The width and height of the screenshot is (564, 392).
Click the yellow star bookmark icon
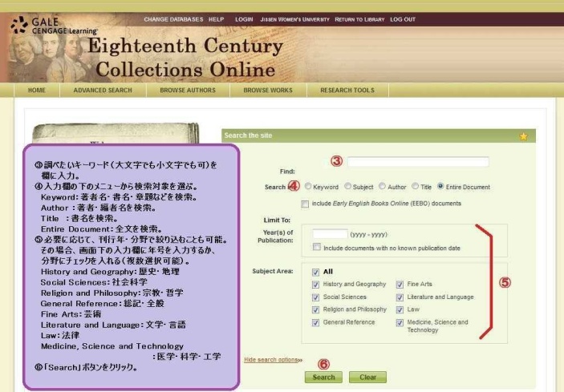pyautogui.click(x=523, y=137)
